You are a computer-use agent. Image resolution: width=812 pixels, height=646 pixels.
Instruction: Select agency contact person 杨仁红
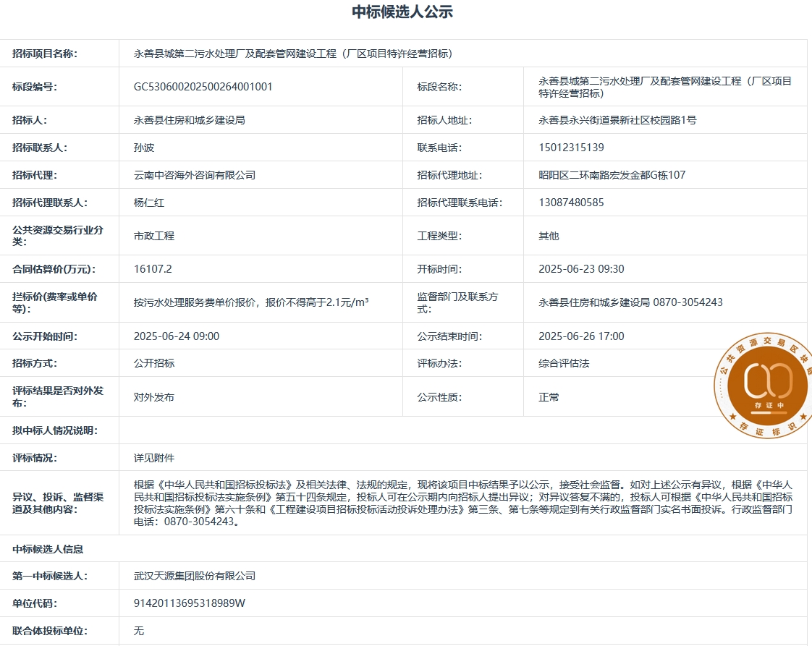tap(149, 203)
